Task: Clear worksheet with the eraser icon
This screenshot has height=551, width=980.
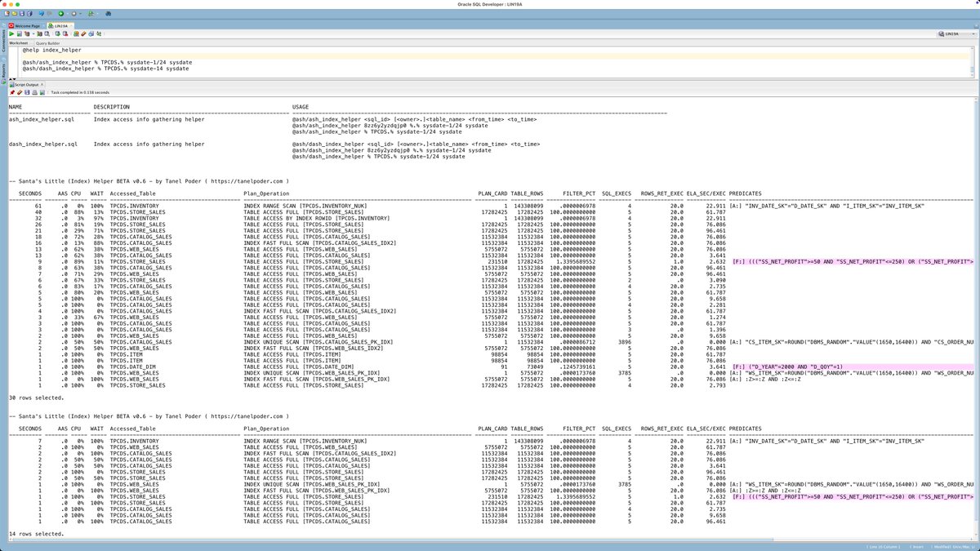Action: tap(83, 33)
